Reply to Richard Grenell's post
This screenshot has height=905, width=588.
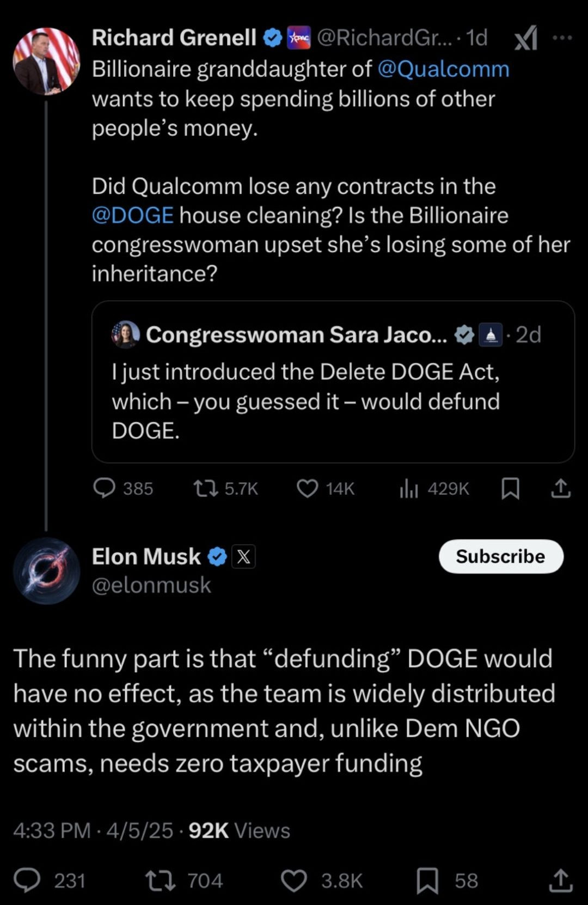coord(105,488)
